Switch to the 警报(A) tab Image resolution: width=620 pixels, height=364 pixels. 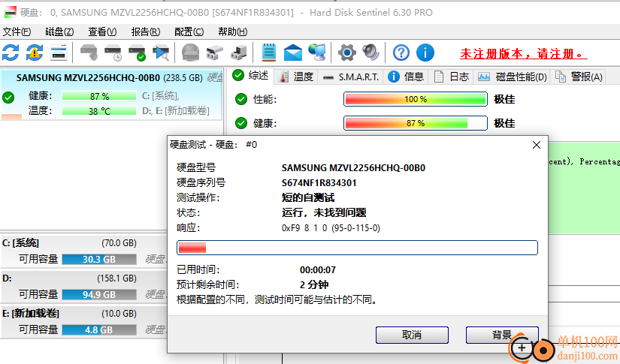579,77
